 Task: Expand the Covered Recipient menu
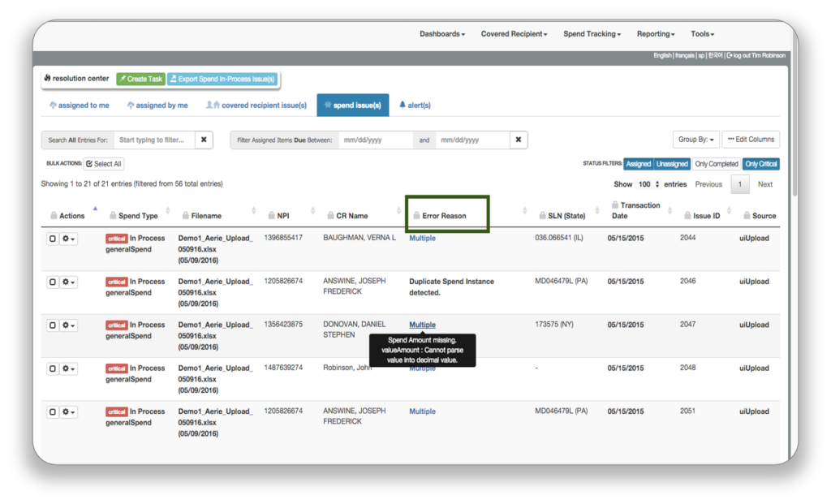(514, 34)
